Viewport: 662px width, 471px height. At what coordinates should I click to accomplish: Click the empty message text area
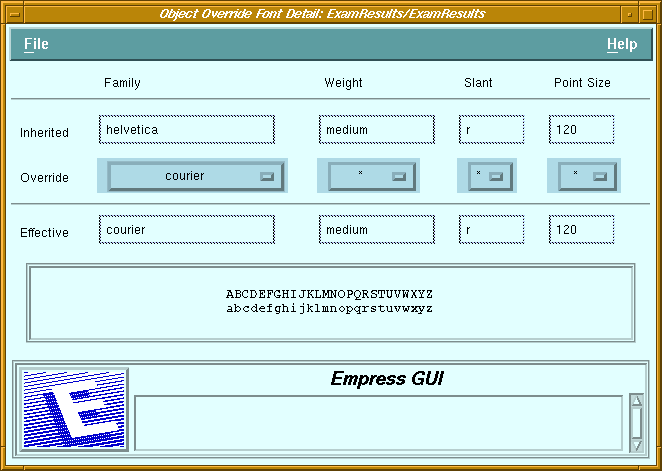[378, 423]
